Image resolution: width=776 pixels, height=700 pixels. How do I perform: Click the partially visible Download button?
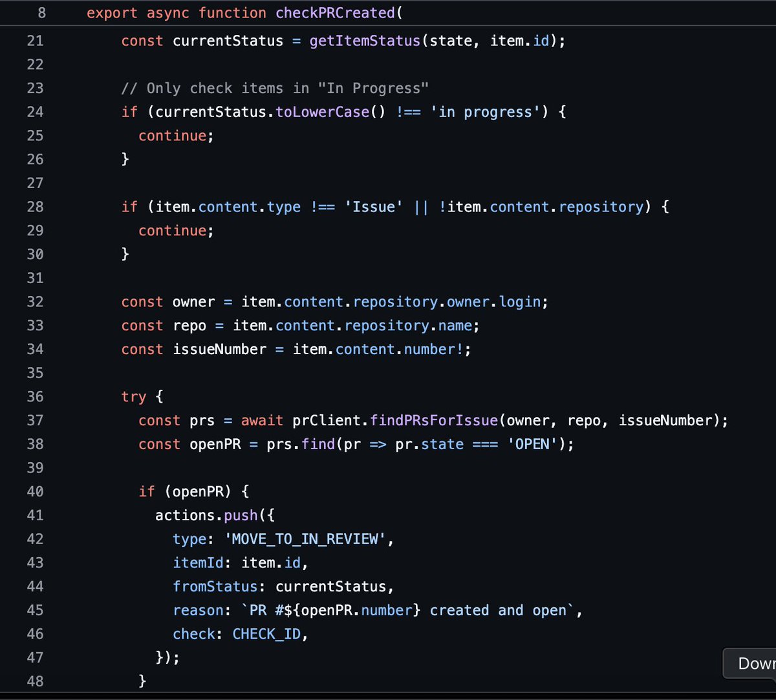tap(750, 663)
